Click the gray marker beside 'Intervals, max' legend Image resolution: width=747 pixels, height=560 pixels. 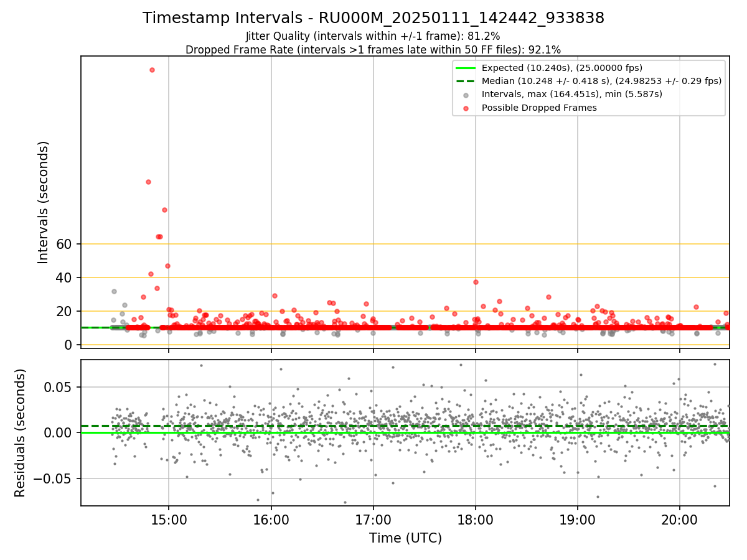466,95
